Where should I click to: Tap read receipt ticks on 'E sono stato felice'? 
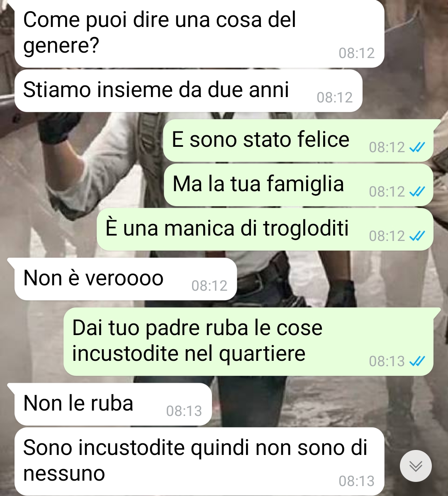417,147
